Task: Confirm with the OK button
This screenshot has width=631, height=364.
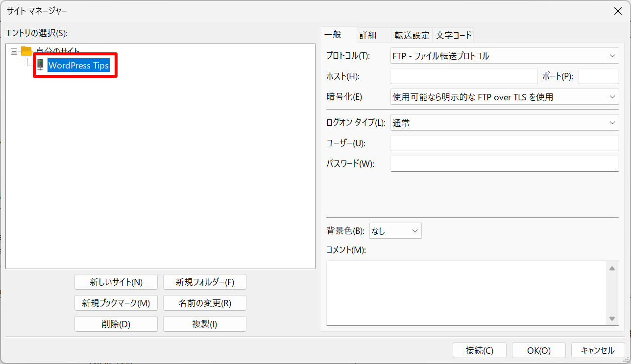Action: click(x=539, y=350)
